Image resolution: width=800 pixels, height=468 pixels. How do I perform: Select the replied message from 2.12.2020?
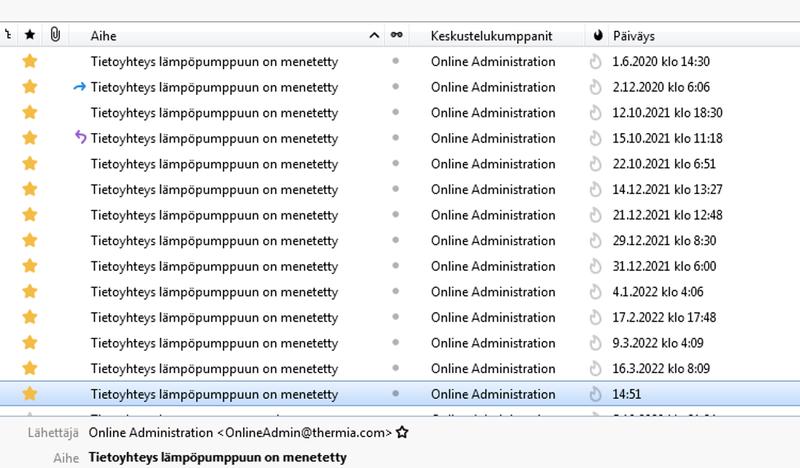214,87
